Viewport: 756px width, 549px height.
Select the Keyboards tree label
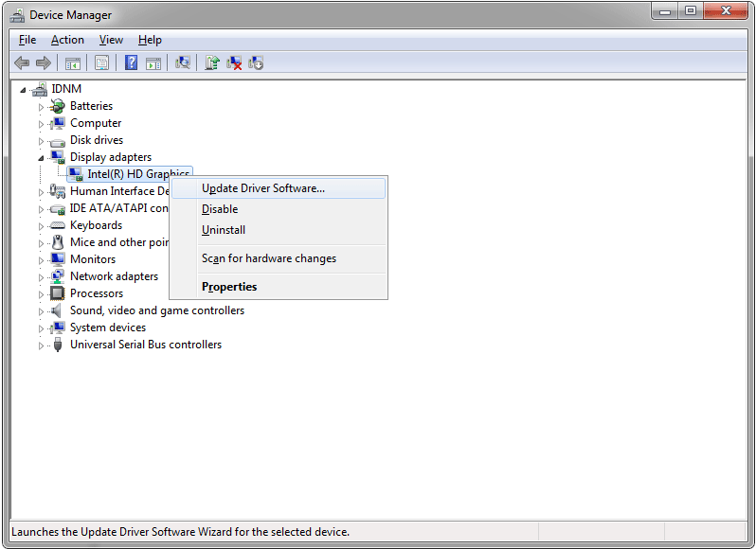[x=96, y=225]
